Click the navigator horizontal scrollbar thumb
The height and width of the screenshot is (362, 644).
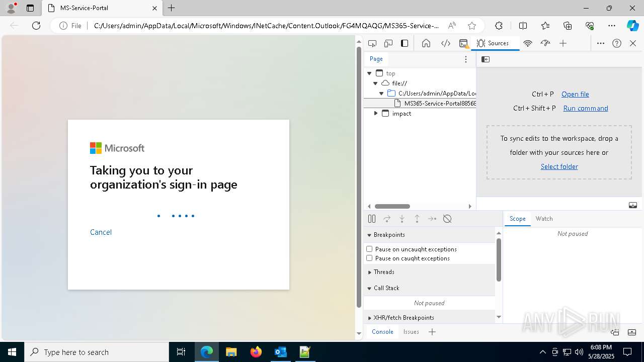click(392, 206)
